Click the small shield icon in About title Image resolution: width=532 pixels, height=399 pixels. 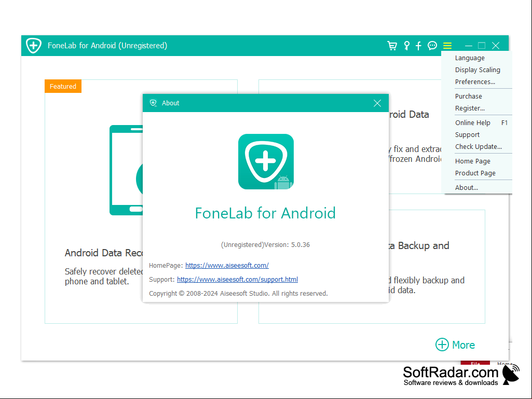point(153,103)
